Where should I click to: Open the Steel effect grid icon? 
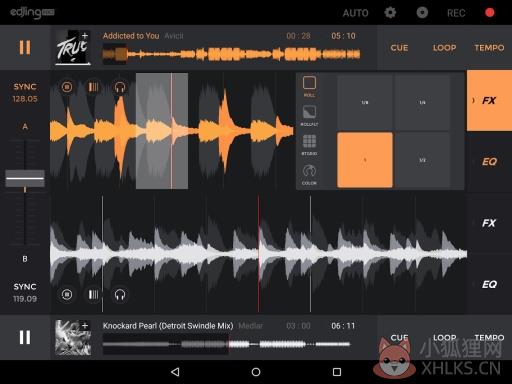pyautogui.click(x=309, y=142)
